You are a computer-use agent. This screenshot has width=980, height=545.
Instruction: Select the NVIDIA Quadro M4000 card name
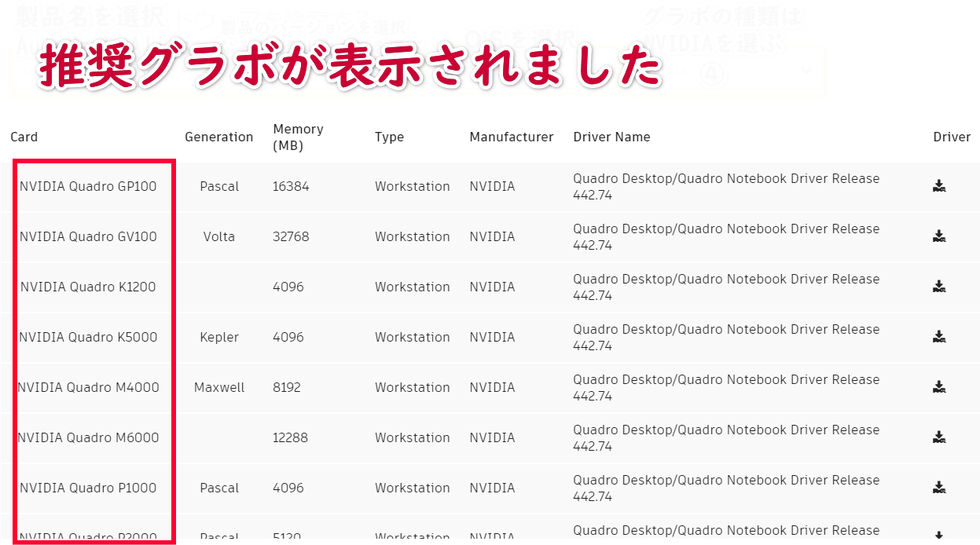pos(88,387)
